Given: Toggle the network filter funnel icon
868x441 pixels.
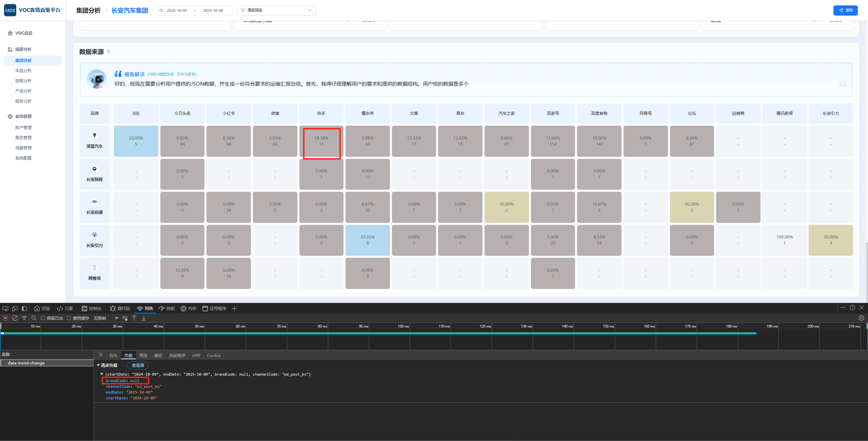Looking at the screenshot, I should click(24, 318).
